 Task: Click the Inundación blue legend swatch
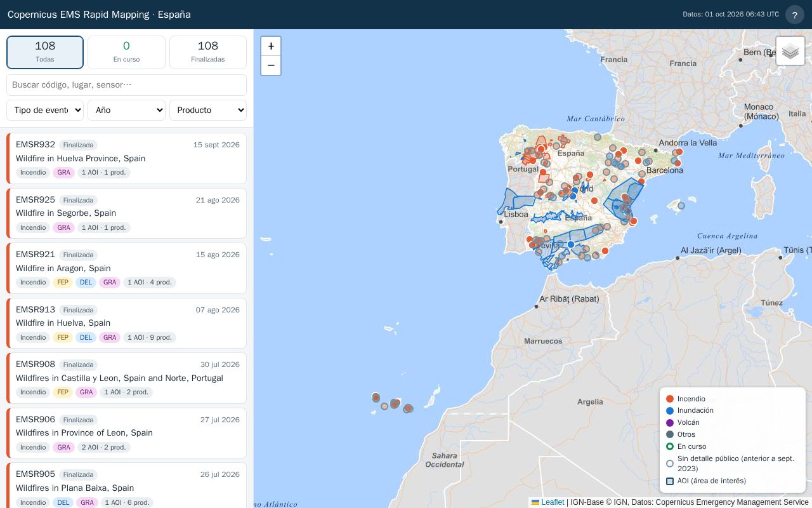tap(670, 411)
